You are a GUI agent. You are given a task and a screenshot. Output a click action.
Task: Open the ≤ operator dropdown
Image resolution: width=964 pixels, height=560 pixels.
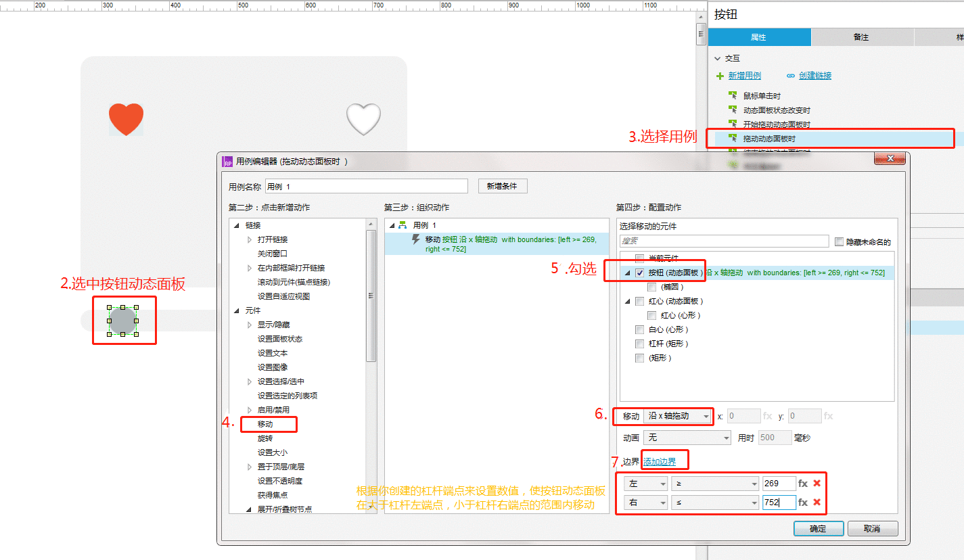coord(715,503)
